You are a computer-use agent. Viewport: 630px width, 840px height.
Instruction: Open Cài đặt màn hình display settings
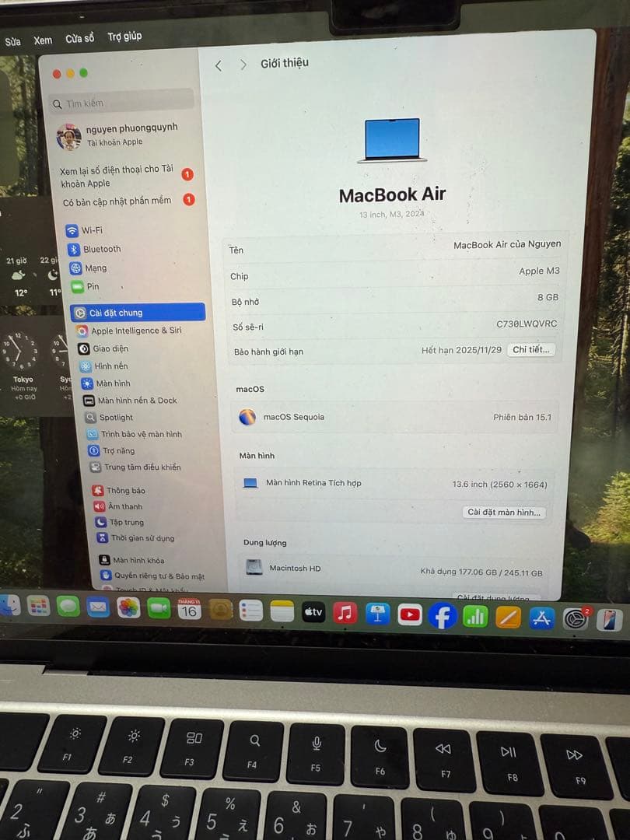(x=504, y=512)
